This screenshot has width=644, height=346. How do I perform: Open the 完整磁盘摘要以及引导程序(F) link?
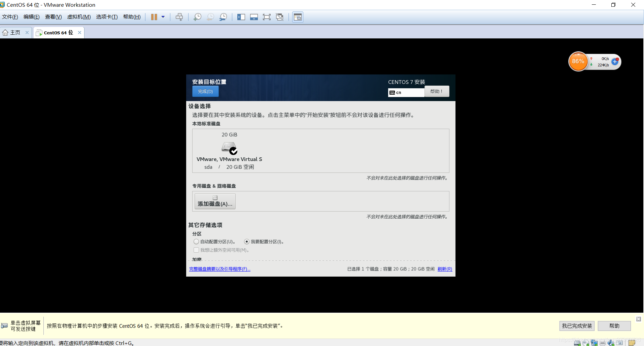click(x=220, y=269)
